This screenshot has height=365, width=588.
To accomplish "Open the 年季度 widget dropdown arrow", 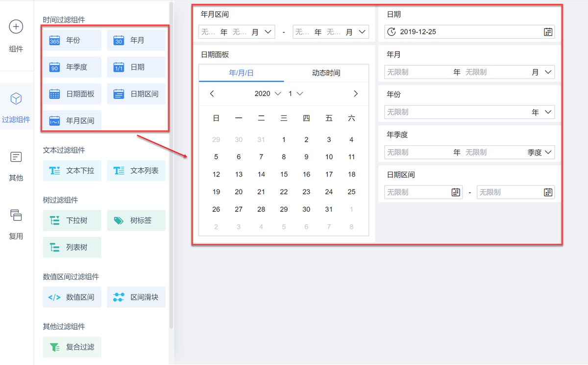I will [548, 153].
